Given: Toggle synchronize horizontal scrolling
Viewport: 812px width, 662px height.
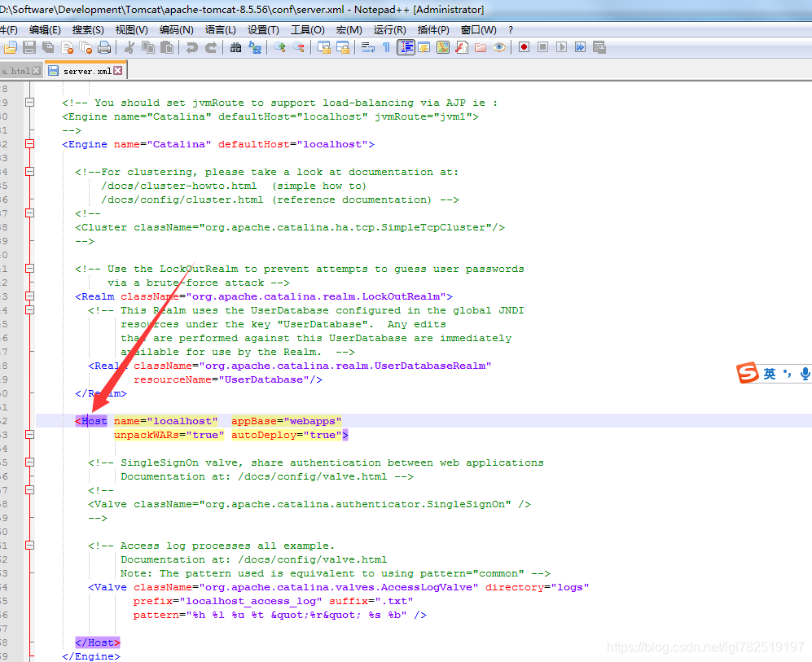Looking at the screenshot, I should (x=343, y=47).
